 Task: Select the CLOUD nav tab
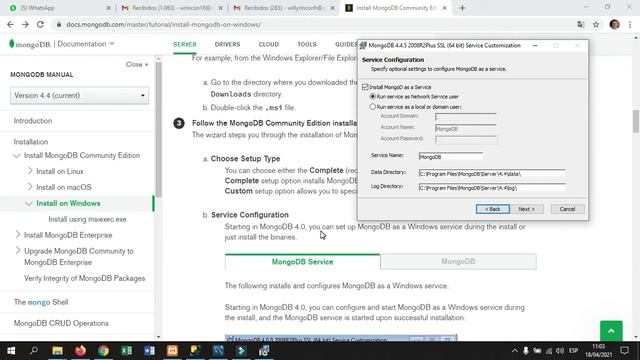(x=269, y=44)
